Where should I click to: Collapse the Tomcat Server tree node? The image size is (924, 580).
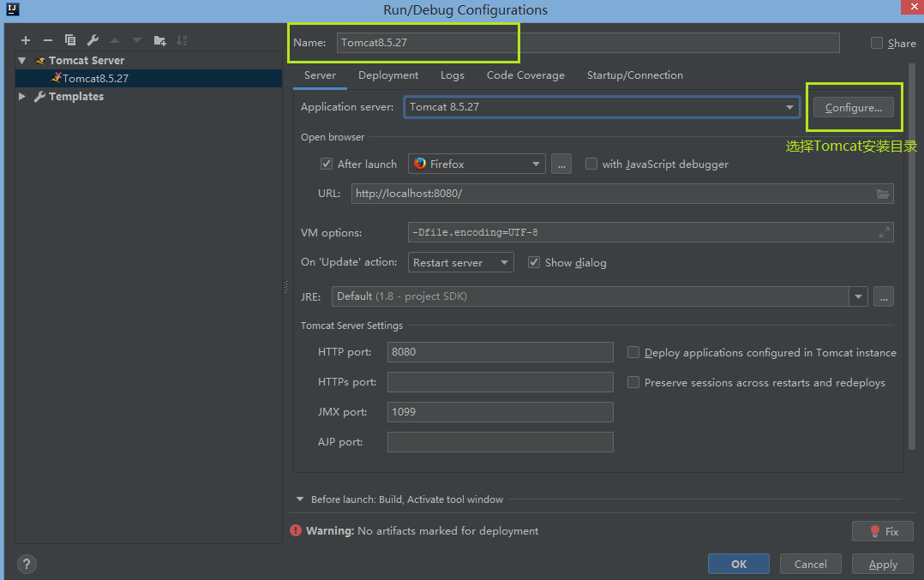(x=22, y=61)
